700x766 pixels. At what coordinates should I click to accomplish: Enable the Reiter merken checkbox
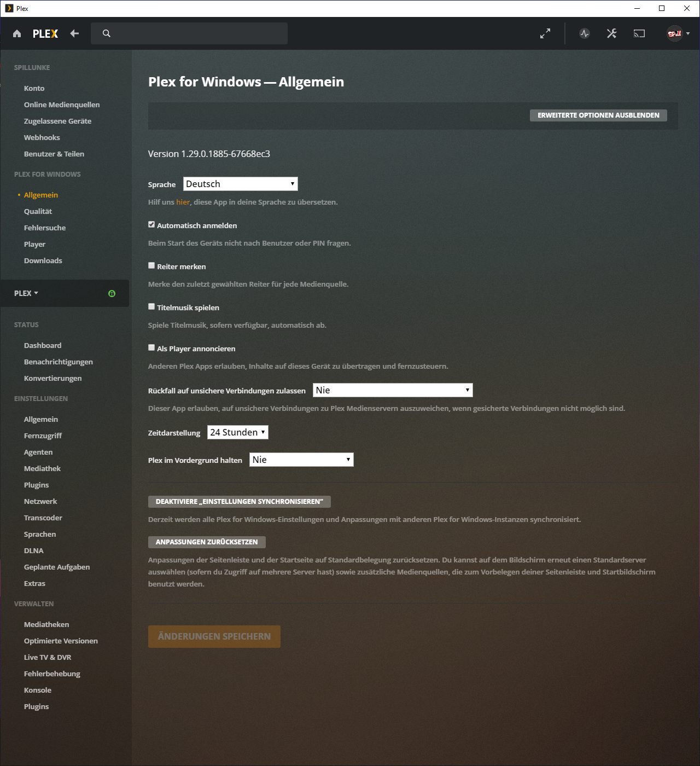click(151, 265)
